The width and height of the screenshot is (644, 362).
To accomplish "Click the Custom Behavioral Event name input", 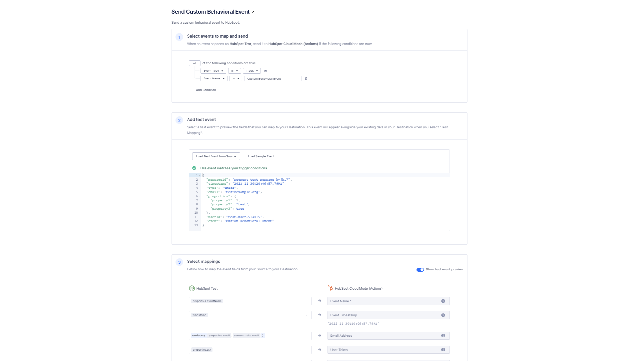I will (x=273, y=78).
